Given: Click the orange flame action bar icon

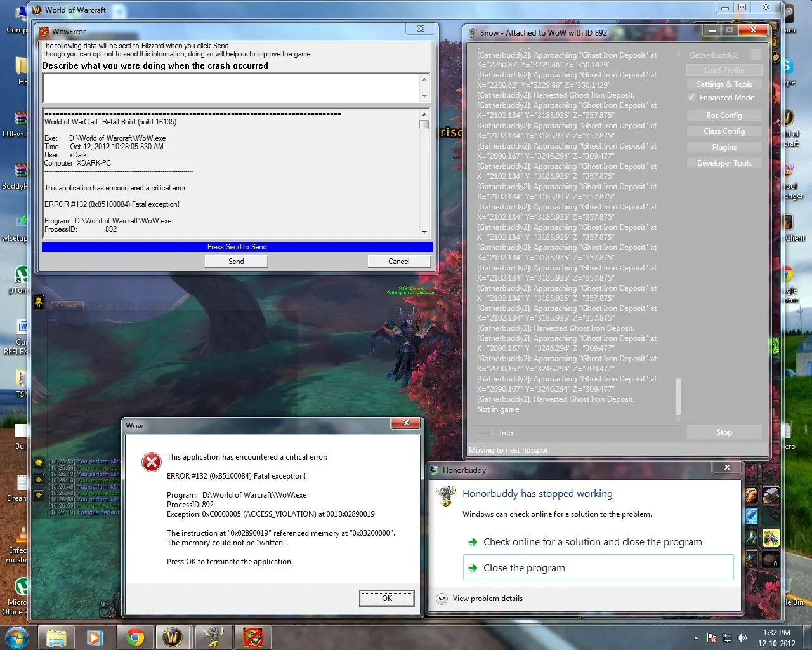Looking at the screenshot, I should pyautogui.click(x=752, y=495).
